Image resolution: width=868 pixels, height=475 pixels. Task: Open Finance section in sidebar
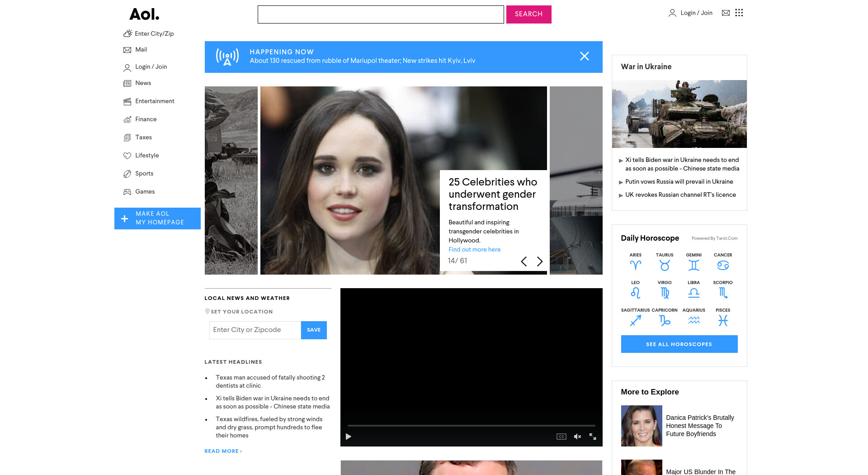(x=140, y=119)
